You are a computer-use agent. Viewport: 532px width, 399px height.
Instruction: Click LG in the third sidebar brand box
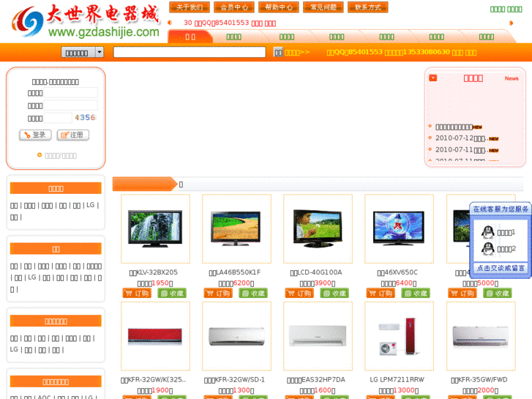click(x=14, y=349)
